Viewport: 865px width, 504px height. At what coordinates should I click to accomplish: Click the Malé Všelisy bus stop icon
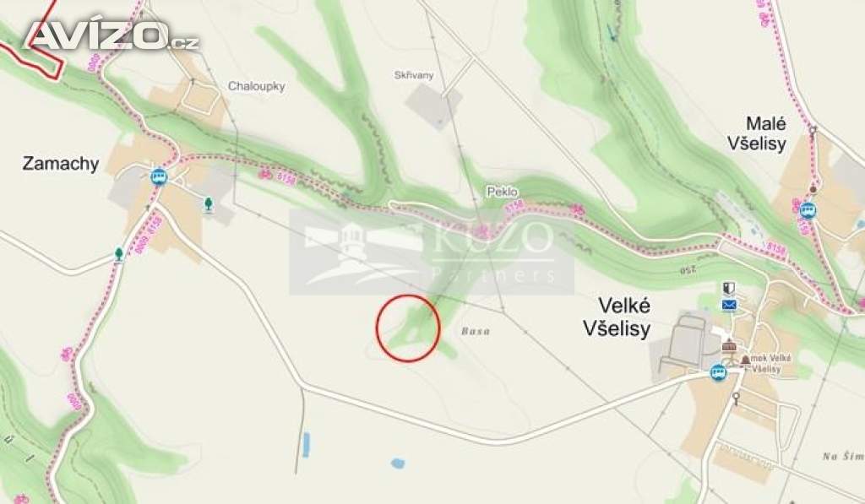coord(808,210)
